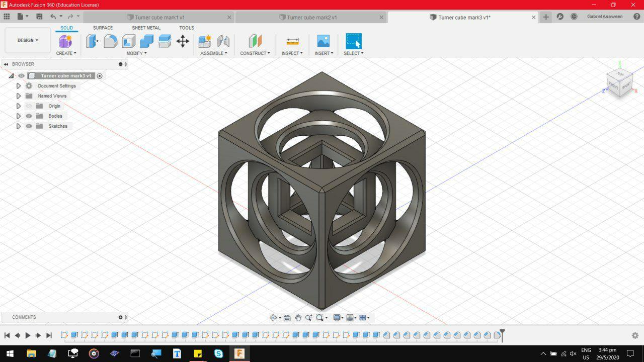This screenshot has width=644, height=362.
Task: Open the SELECT dropdown menu
Action: tap(353, 53)
